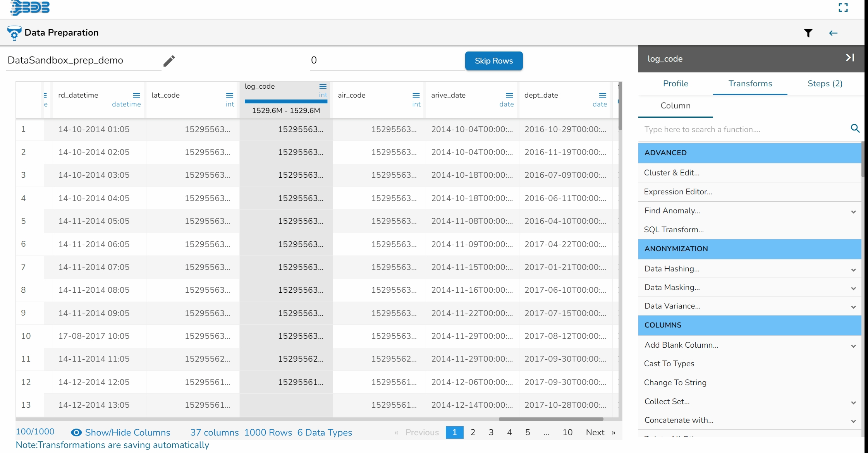This screenshot has height=453, width=868.
Task: Toggle Show/Hide Columns eye icon
Action: 76,432
